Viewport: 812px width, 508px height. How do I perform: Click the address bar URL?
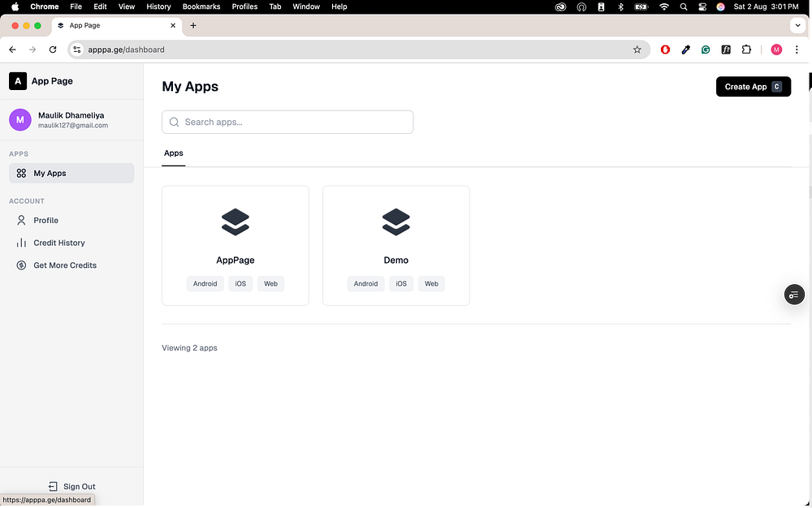127,50
